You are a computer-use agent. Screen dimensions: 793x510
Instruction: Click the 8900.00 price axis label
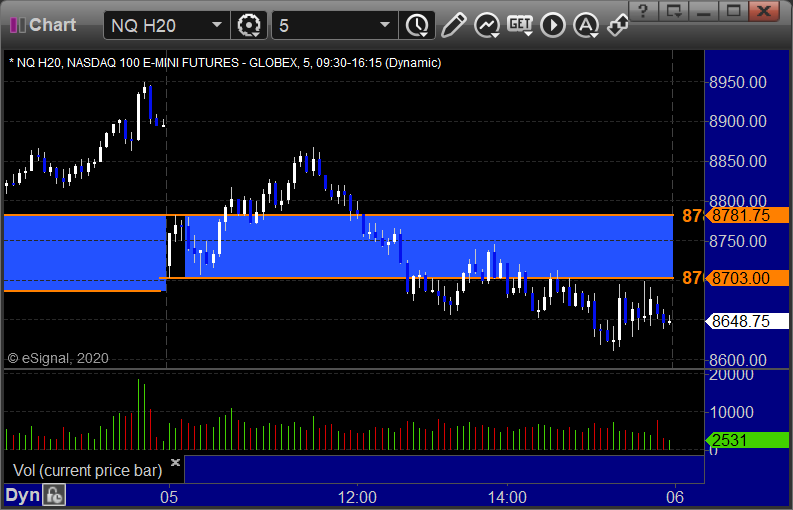(x=738, y=121)
